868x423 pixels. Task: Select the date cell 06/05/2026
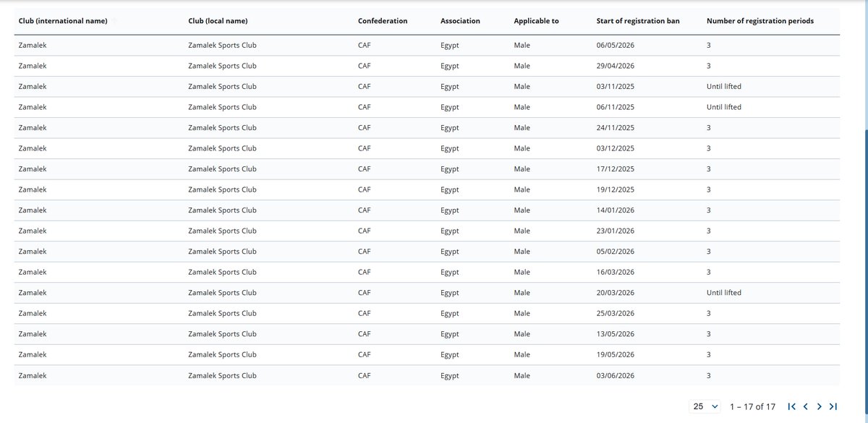click(616, 46)
